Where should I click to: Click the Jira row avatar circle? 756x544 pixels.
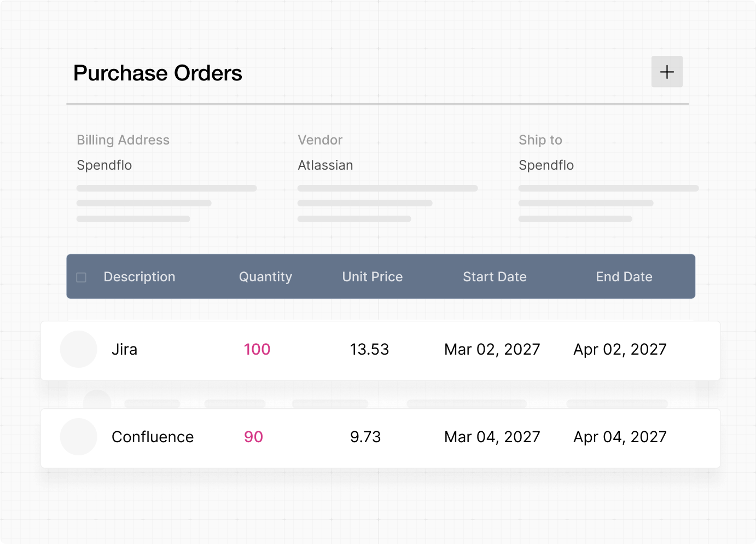tap(79, 349)
